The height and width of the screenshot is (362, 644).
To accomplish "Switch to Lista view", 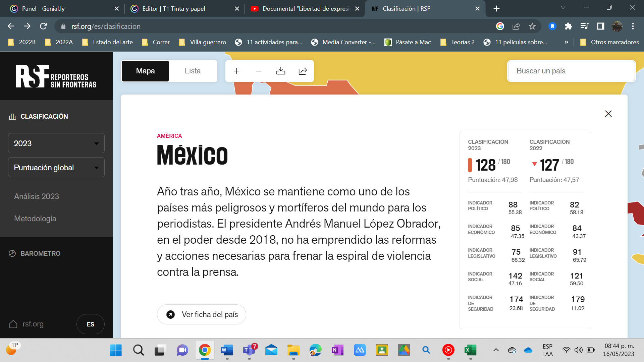I will 193,71.
